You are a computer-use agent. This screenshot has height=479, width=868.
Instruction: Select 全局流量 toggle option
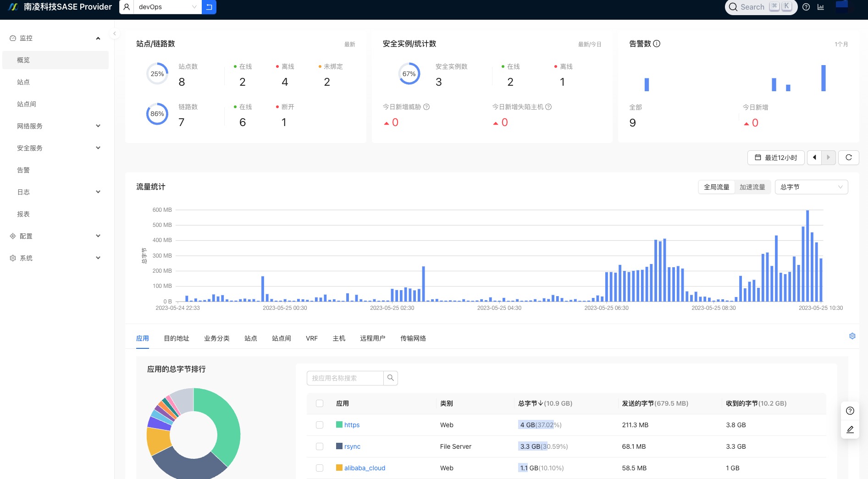tap(717, 187)
